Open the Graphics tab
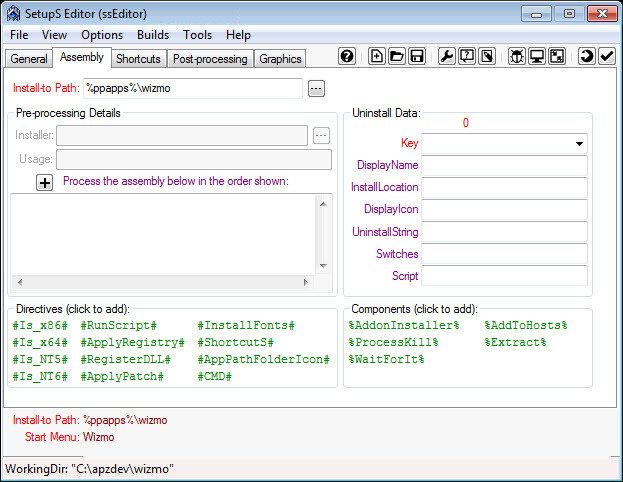623x482 pixels. click(280, 59)
